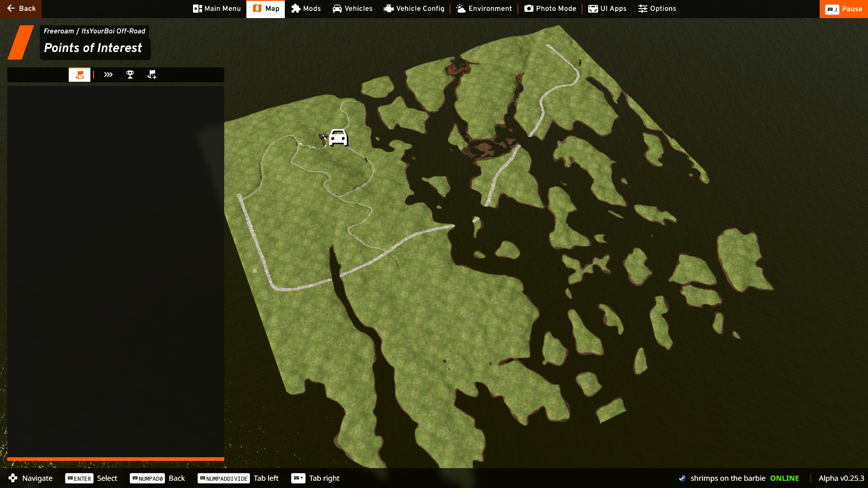Open the Main Menu tab
Screen dimensions: 868x488
(217, 9)
